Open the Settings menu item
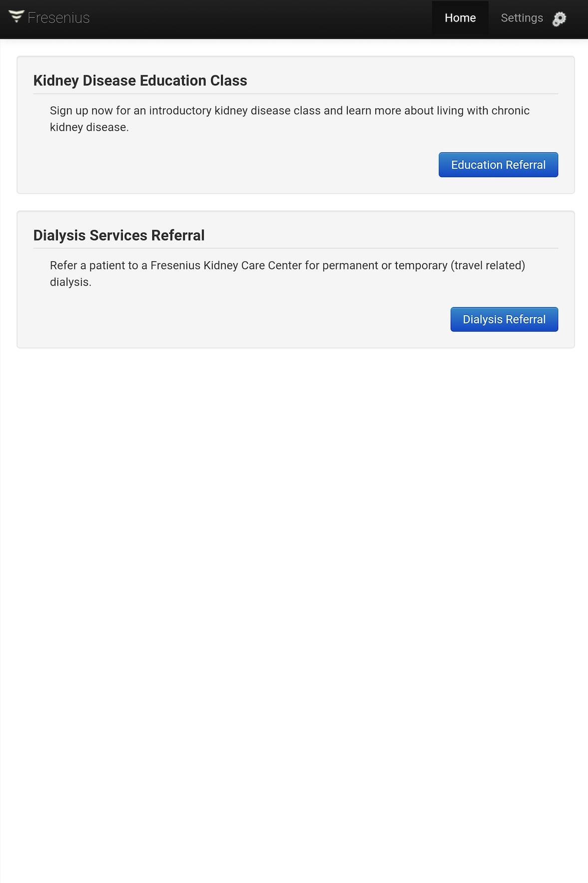The image size is (588, 883). [x=522, y=18]
